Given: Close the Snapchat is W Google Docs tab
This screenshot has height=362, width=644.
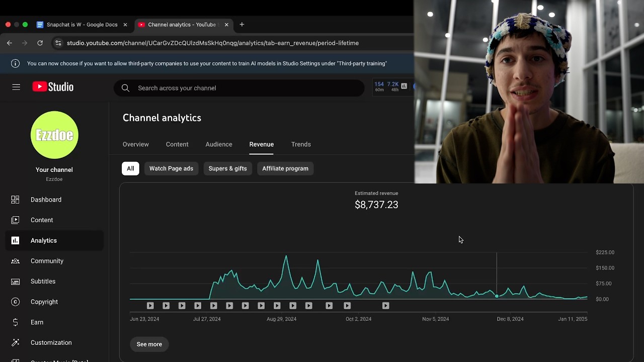Looking at the screenshot, I should point(125,25).
